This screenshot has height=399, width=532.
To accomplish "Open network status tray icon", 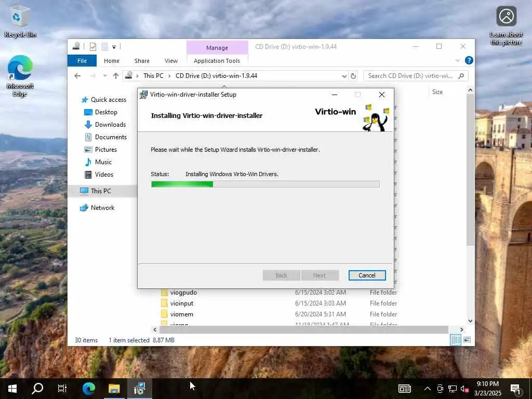I will point(453,389).
